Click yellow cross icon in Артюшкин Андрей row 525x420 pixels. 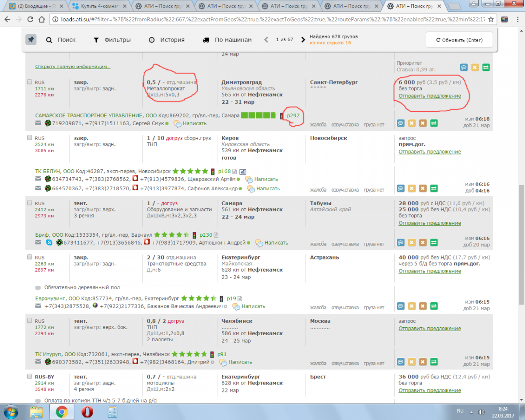412,242
